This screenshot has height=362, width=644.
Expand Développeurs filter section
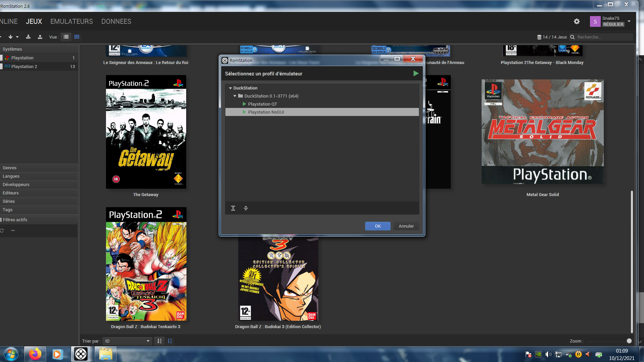(x=39, y=184)
